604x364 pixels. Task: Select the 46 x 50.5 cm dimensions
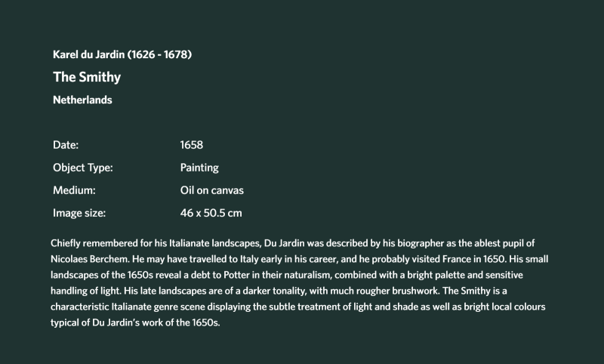tap(211, 213)
